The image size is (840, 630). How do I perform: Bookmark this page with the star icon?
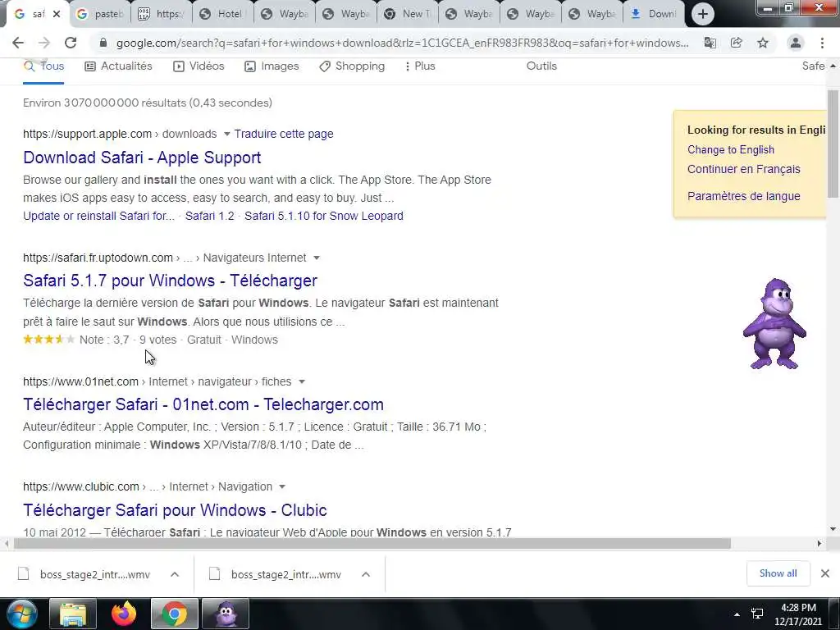point(763,43)
